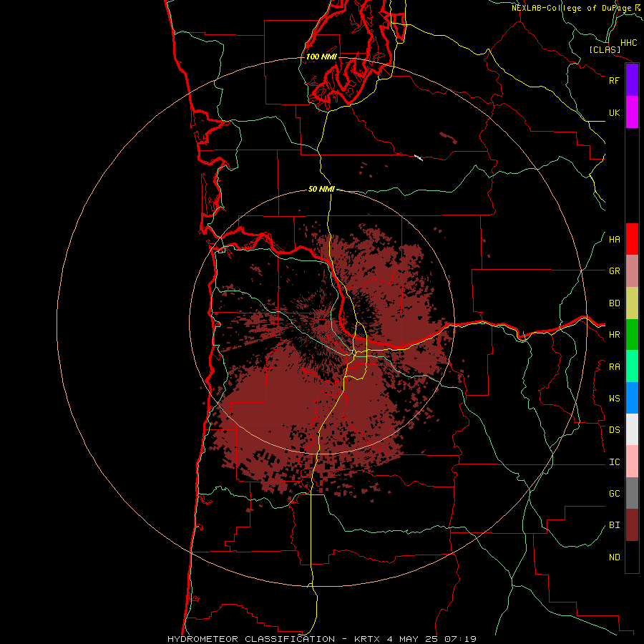Click the IC legend label

click(614, 462)
